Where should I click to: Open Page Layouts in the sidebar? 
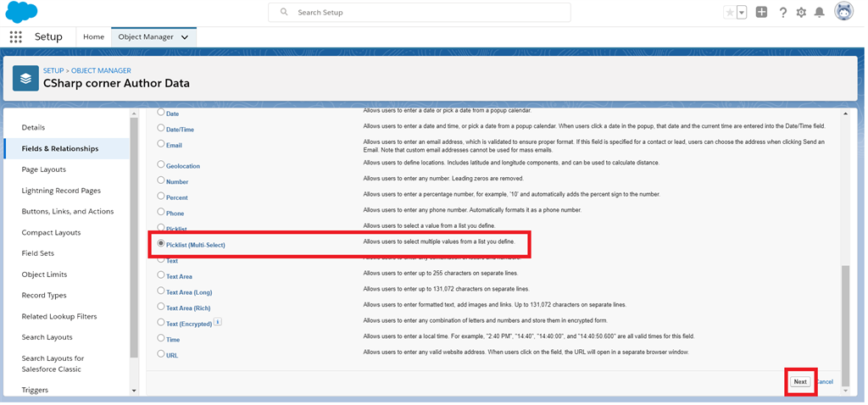point(44,169)
